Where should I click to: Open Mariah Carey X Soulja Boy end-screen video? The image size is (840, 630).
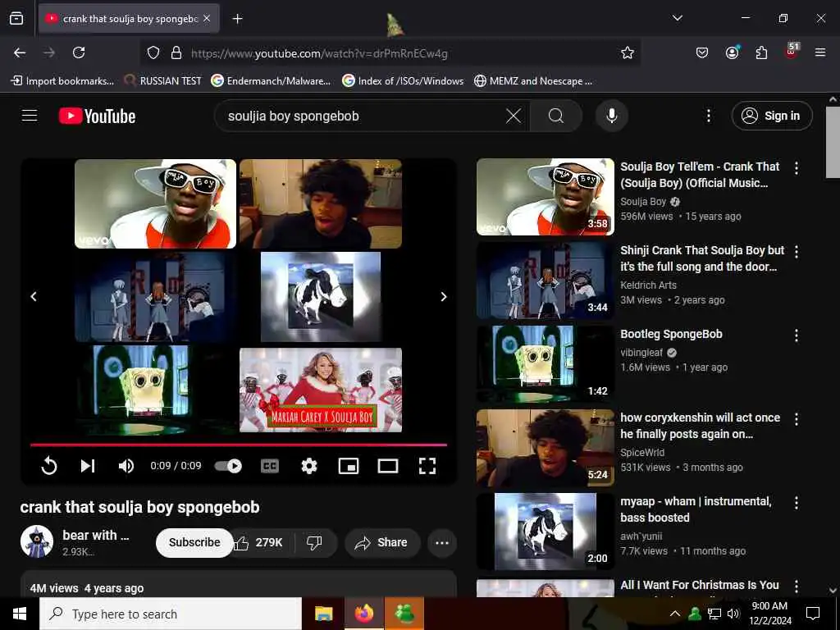tap(321, 390)
